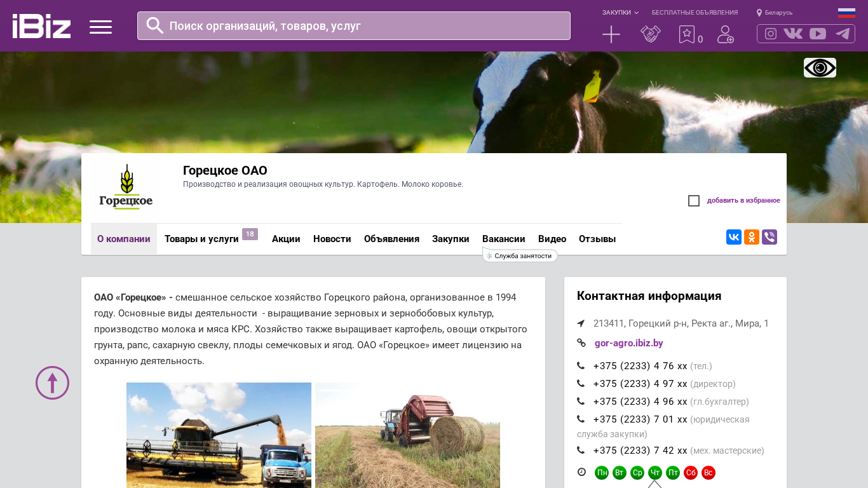Click the search magnifier icon
Viewport: 868px width, 488px height.
click(155, 25)
